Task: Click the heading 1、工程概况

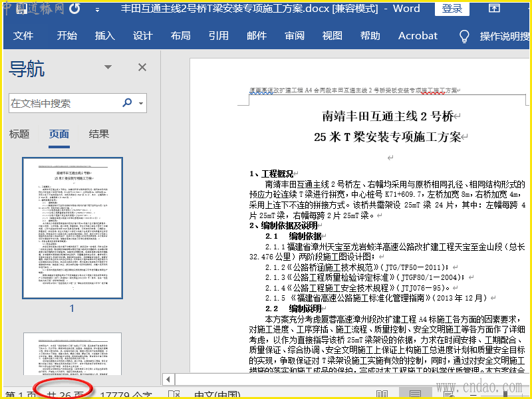Action: (271, 174)
